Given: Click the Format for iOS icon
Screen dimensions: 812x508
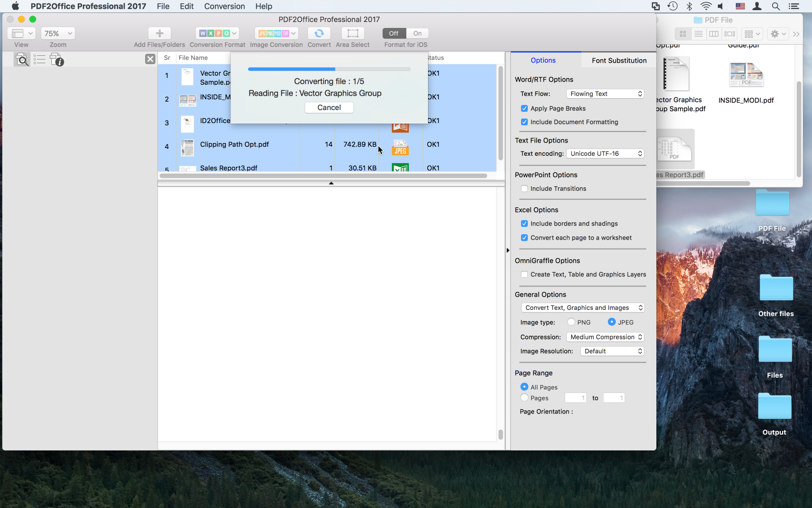Looking at the screenshot, I should [x=406, y=33].
